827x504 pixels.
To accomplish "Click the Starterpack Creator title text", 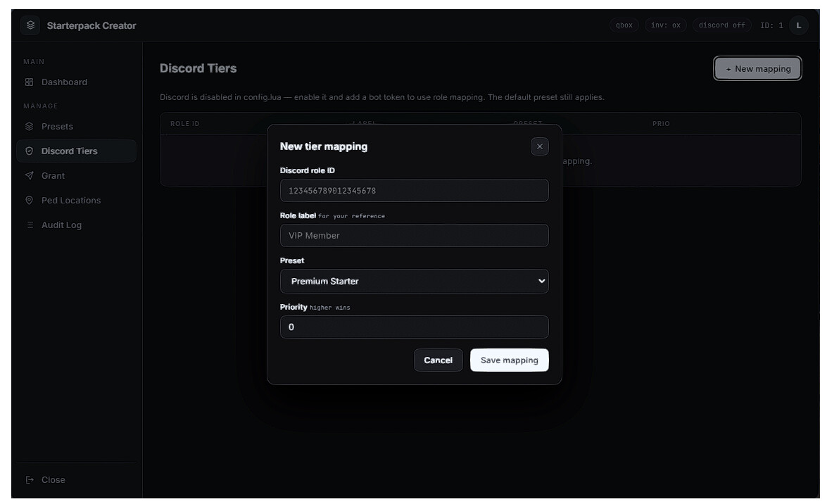I will click(91, 25).
